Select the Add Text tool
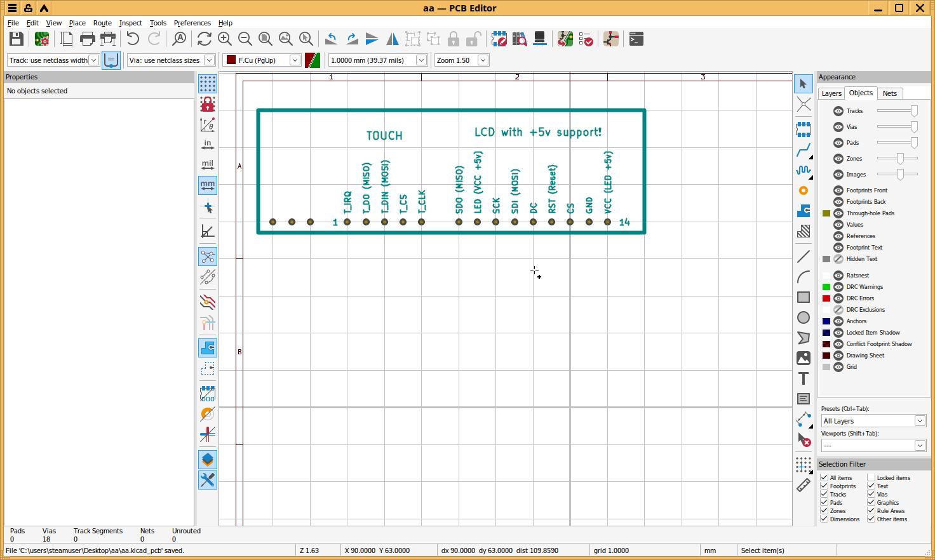 click(x=804, y=378)
